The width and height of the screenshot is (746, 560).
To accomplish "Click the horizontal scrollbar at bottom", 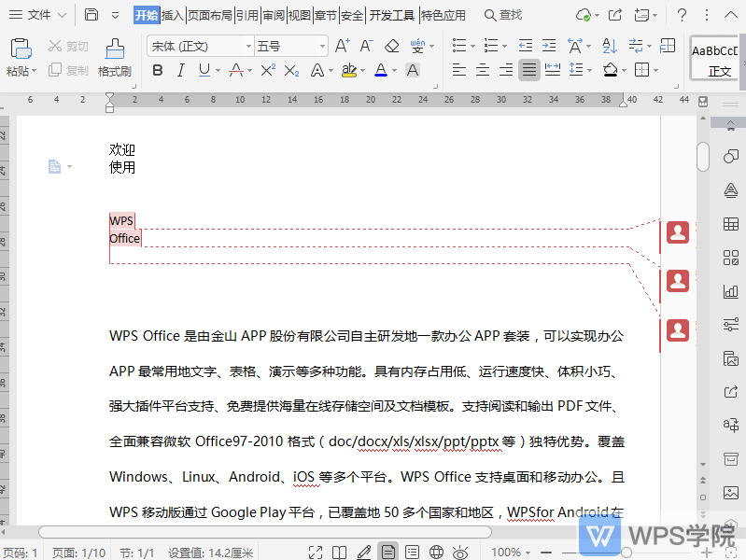I will 261,532.
